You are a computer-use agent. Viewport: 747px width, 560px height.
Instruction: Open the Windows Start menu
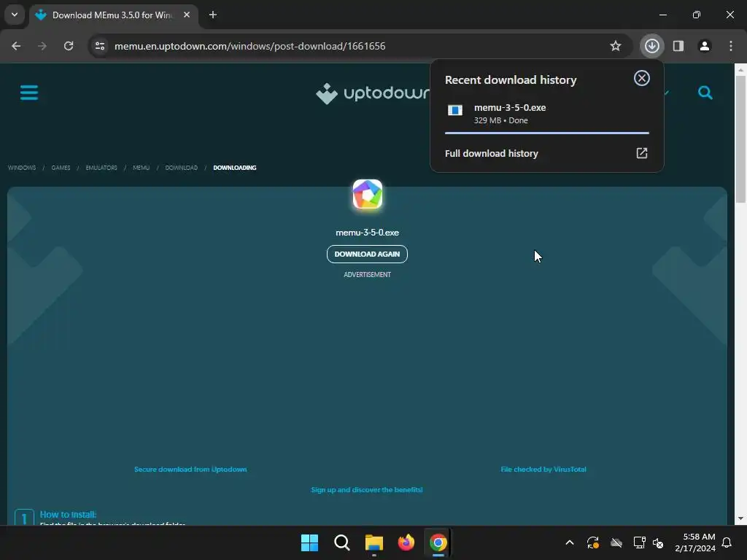(x=309, y=542)
